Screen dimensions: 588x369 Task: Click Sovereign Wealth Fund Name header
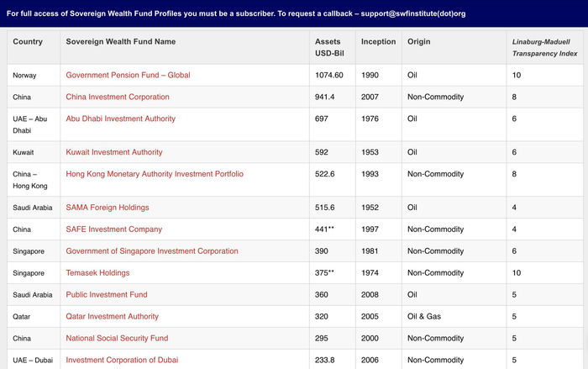[x=121, y=41]
